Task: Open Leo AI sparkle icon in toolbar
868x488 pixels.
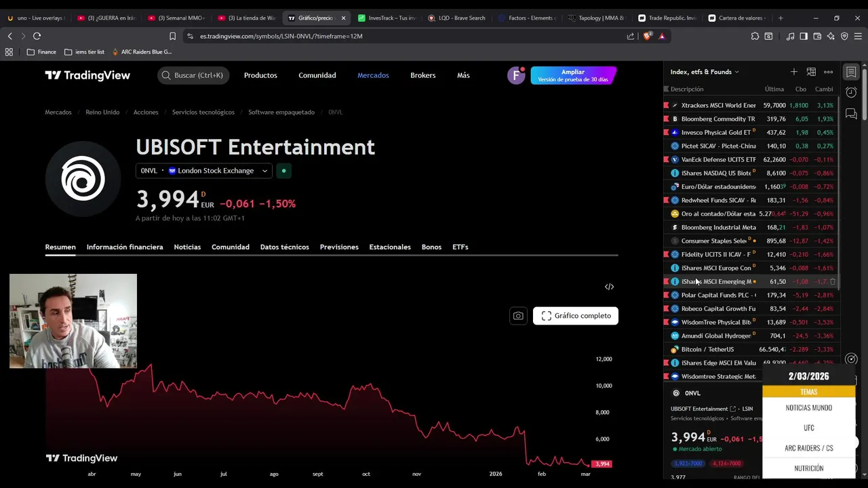Action: click(831, 36)
